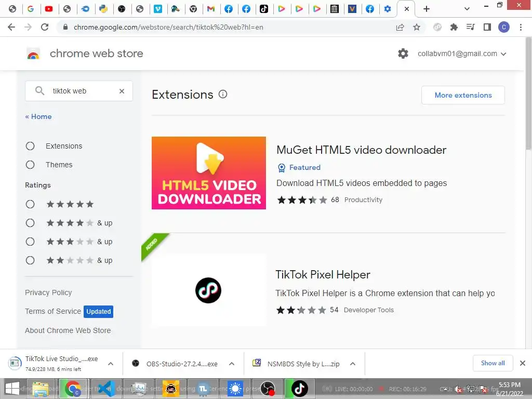
Task: Click the muted volume tray icon
Action: pyautogui.click(x=458, y=389)
